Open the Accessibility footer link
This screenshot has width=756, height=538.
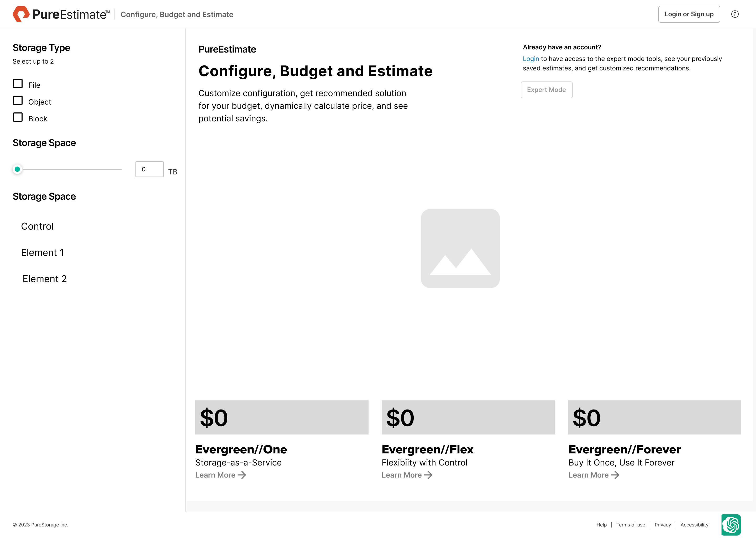694,525
